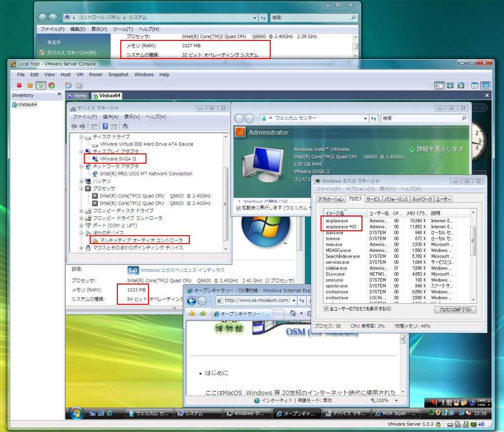Screen dimensions: 504x432
Task: Open the プロセス tab in Task Manager
Action: click(x=355, y=199)
